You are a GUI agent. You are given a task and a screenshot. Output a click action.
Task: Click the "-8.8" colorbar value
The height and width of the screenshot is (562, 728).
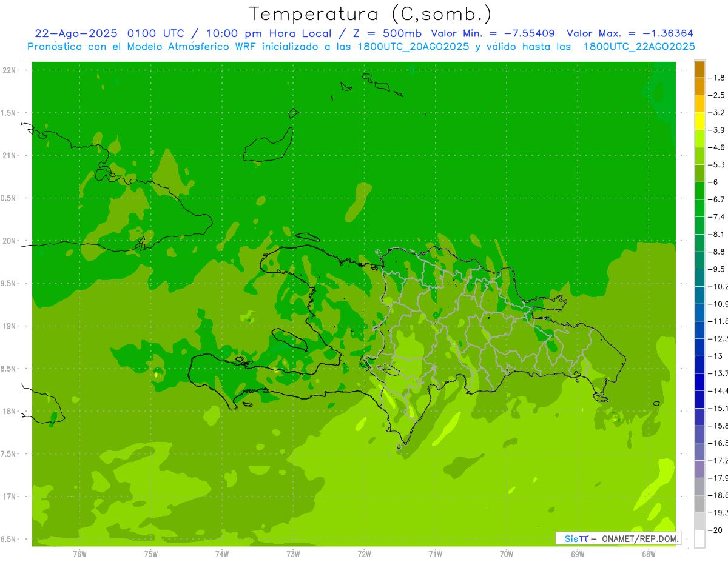718,252
